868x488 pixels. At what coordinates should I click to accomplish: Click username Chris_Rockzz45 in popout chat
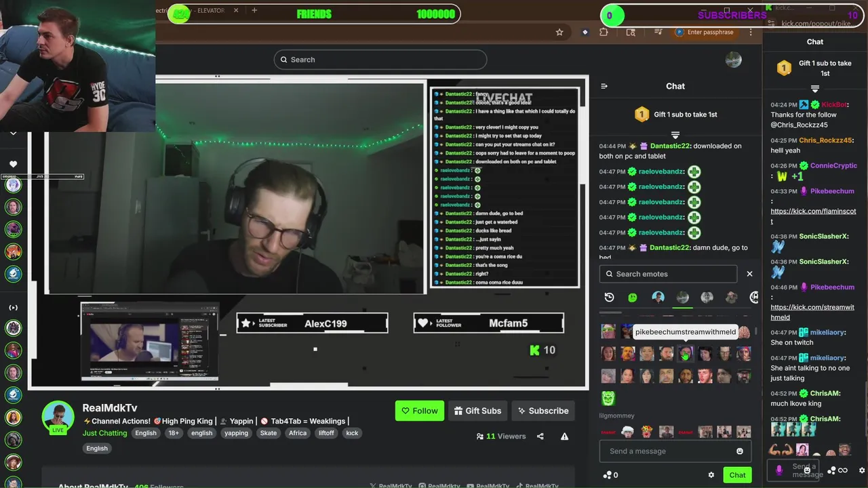click(x=825, y=140)
